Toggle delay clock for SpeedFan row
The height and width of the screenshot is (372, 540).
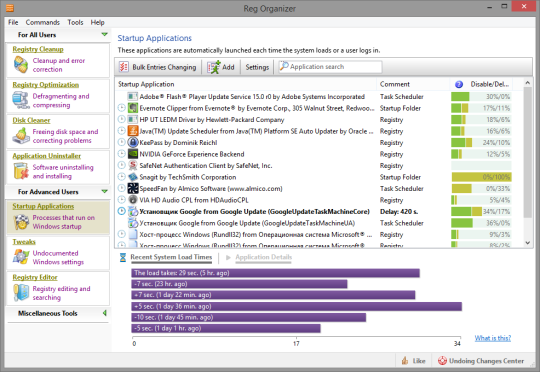(x=121, y=188)
